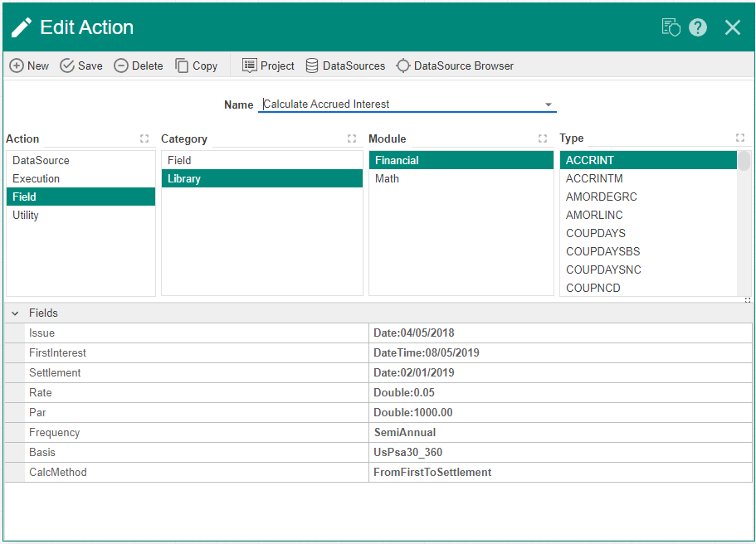Maximize the Module list panel
Image resolution: width=756 pixels, height=544 pixels.
coord(543,138)
